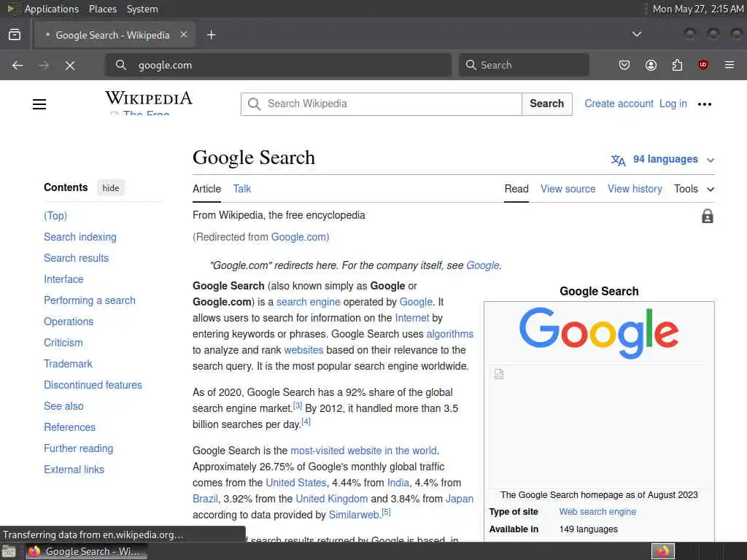Click the show desktop icon in bottom panel

coord(9,552)
